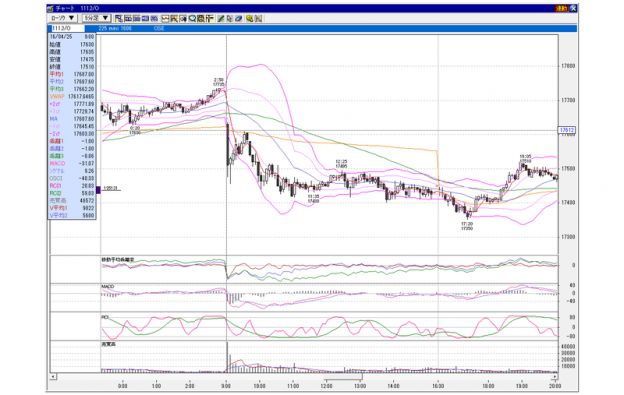Click the 17512 current price label
The height and width of the screenshot is (395, 624).
click(567, 130)
